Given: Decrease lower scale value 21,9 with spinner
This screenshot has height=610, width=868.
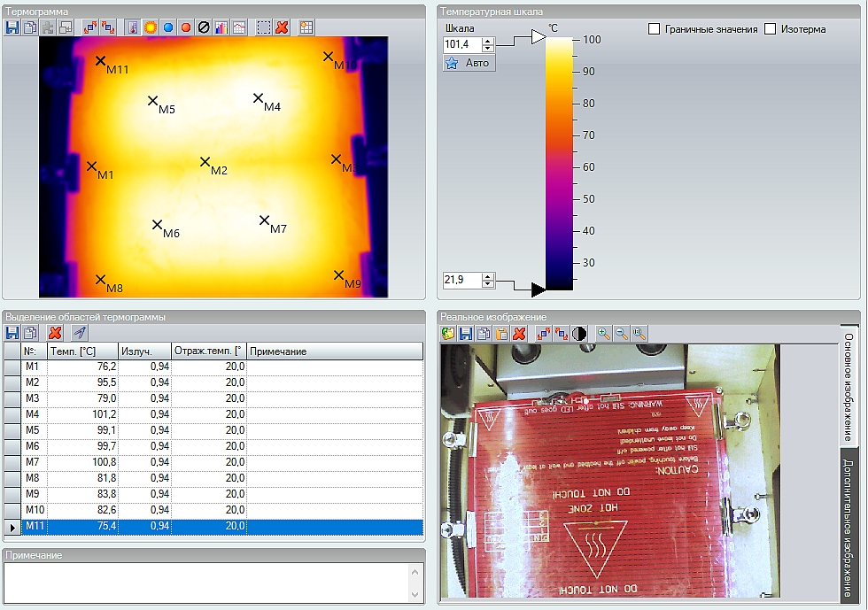Looking at the screenshot, I should coord(488,284).
